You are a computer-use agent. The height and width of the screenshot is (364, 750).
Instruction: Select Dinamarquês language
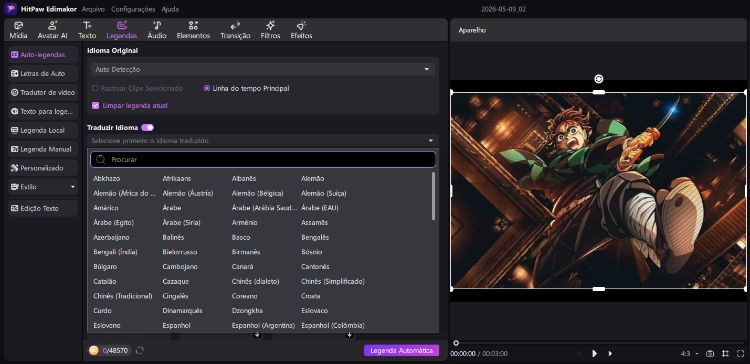tap(183, 310)
